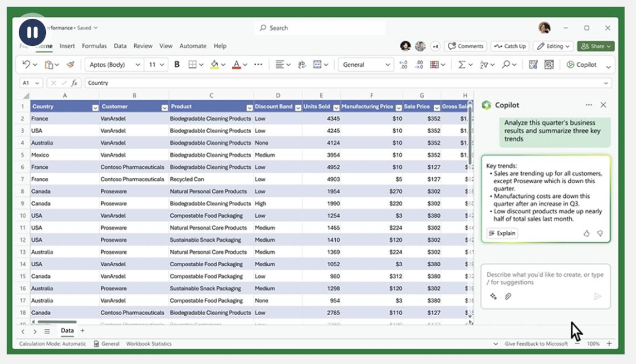Viewport: 636px width, 364px height.
Task: Open the Formulas ribbon tab
Action: point(94,46)
